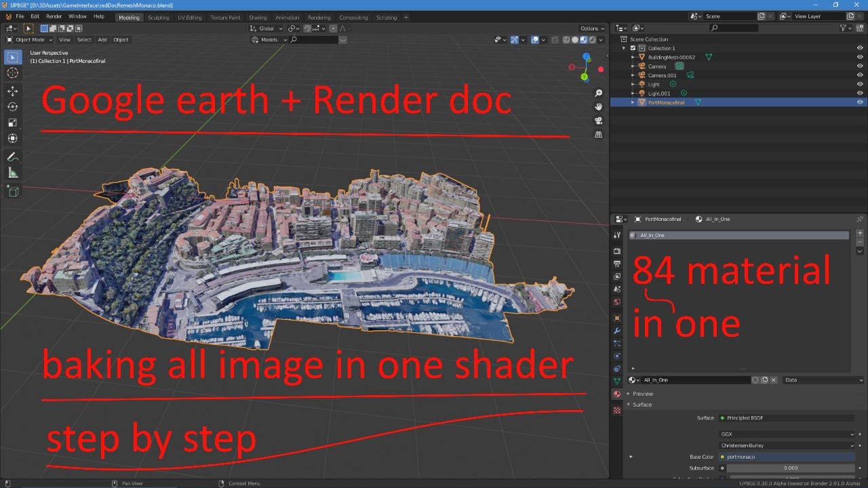The image size is (868, 488).
Task: Switch to the Shading workspace tab
Action: [258, 18]
